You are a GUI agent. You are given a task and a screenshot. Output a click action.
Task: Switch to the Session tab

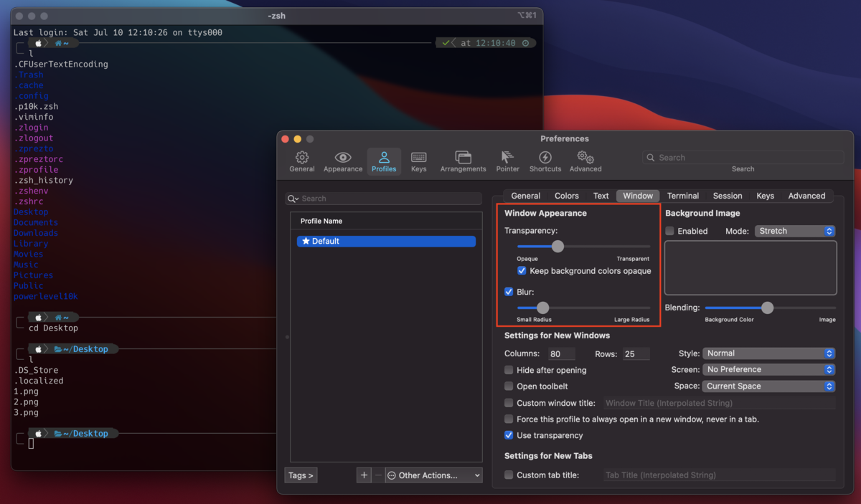[728, 196]
